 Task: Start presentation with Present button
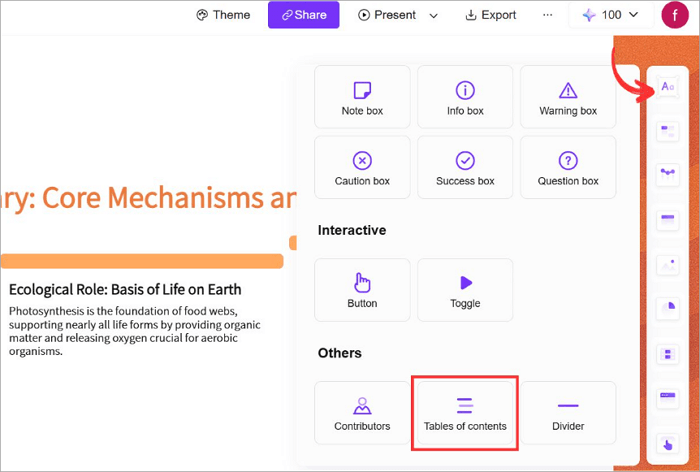pos(387,15)
